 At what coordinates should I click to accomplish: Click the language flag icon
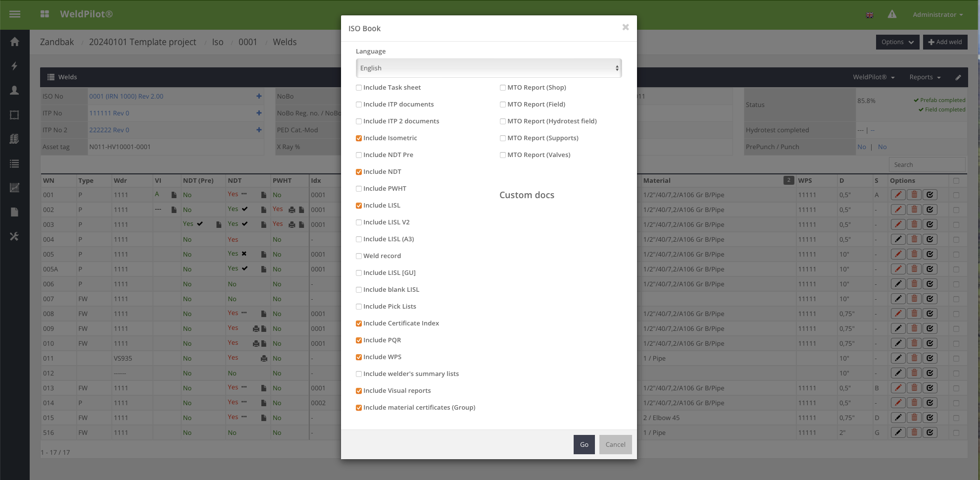click(870, 15)
